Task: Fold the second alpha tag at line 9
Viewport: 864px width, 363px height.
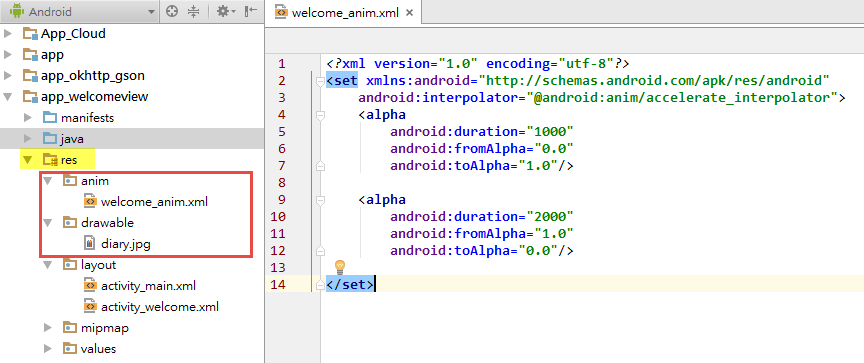Action: (x=320, y=200)
